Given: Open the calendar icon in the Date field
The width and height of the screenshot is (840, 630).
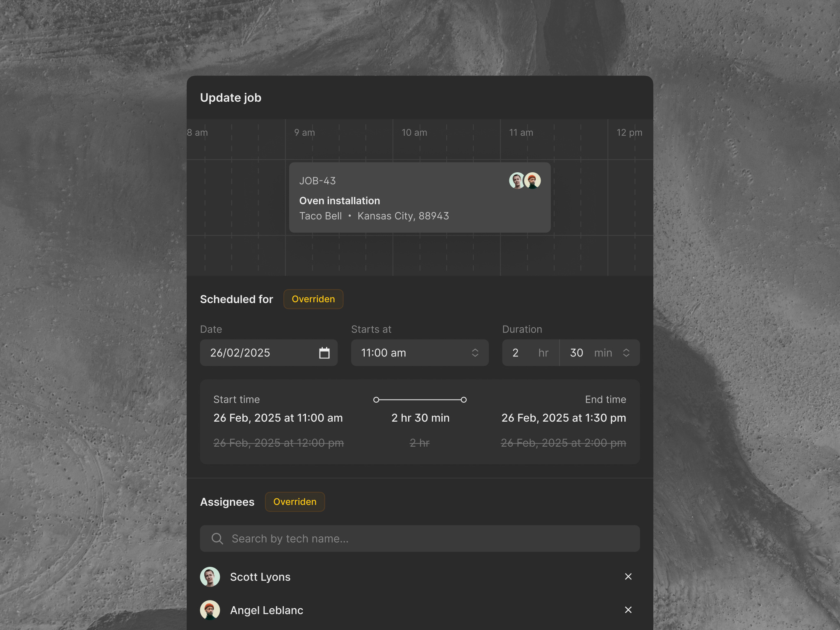Looking at the screenshot, I should (324, 352).
